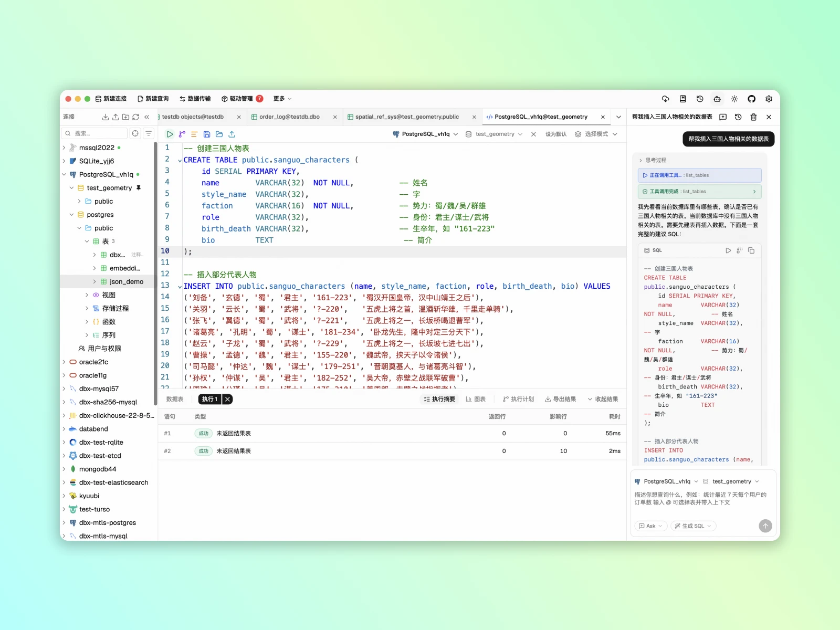Run the SQL query with the green play icon
The image size is (840, 630).
coord(170,134)
